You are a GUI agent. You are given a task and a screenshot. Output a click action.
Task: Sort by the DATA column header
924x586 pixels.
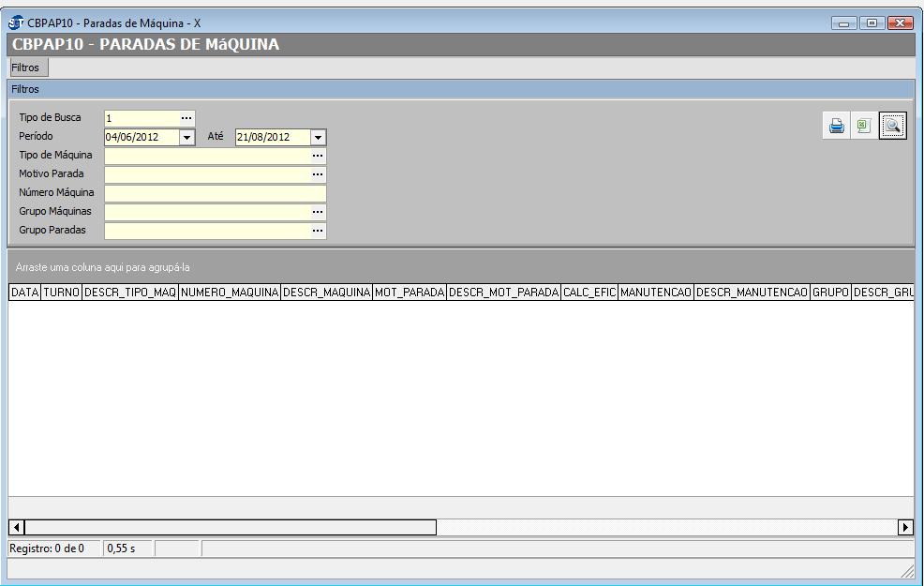[x=24, y=293]
